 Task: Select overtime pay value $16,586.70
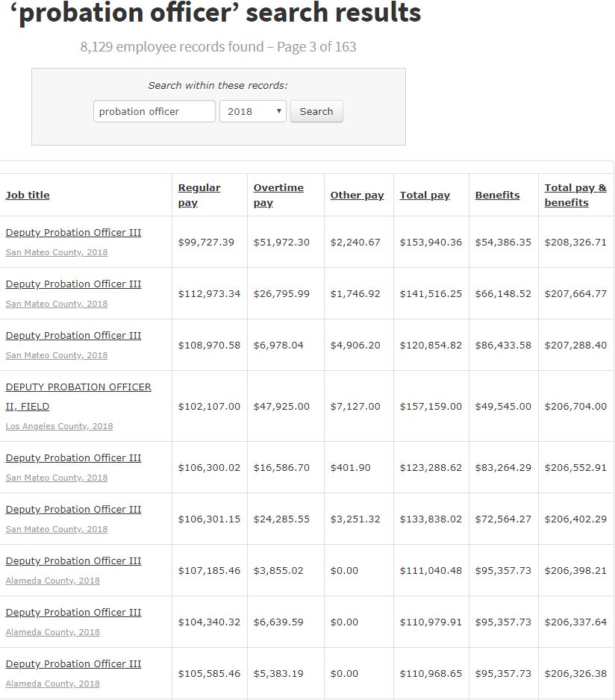[281, 468]
